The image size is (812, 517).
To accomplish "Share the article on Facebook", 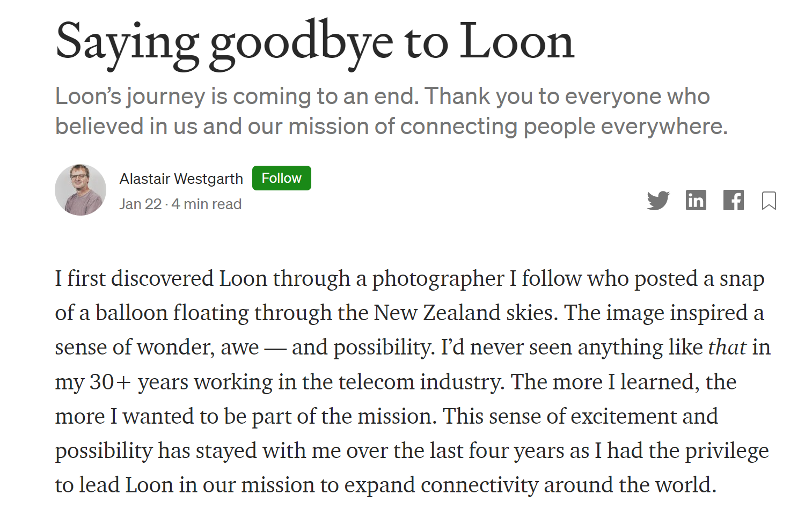I will pos(733,201).
